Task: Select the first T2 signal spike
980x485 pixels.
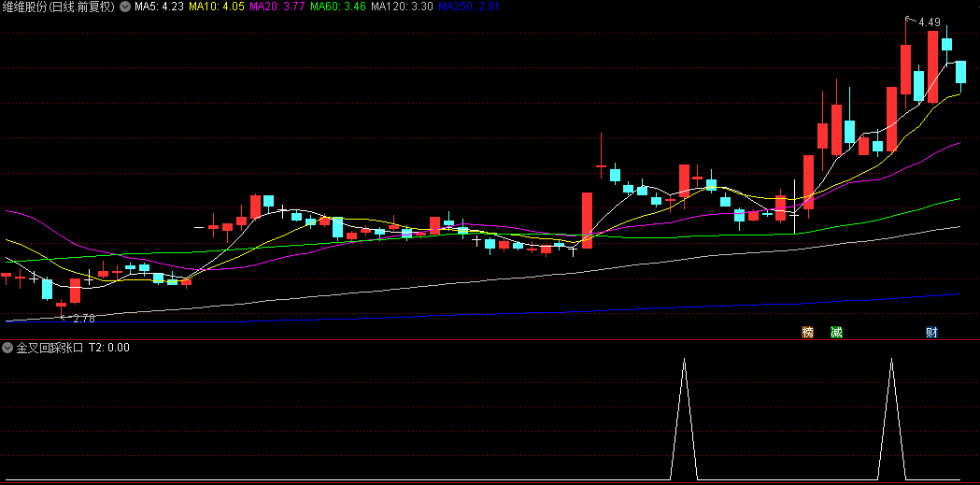Action: coord(685,419)
